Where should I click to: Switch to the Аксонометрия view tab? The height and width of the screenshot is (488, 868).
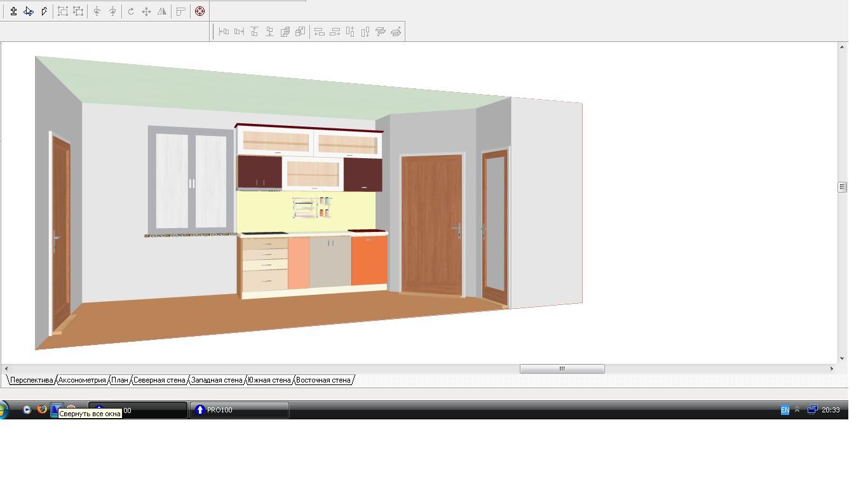point(82,380)
